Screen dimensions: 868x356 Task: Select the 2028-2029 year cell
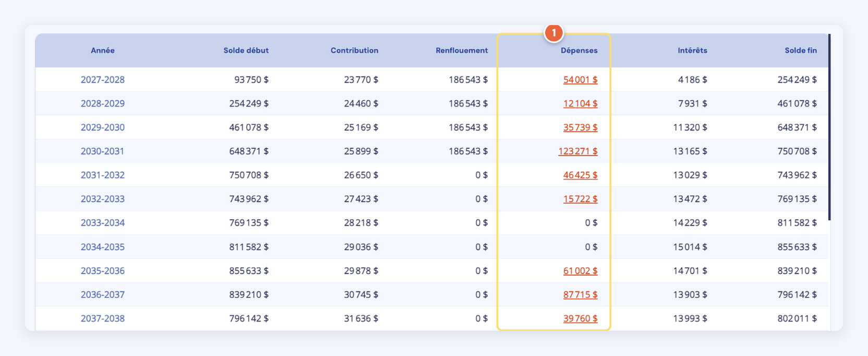point(103,103)
